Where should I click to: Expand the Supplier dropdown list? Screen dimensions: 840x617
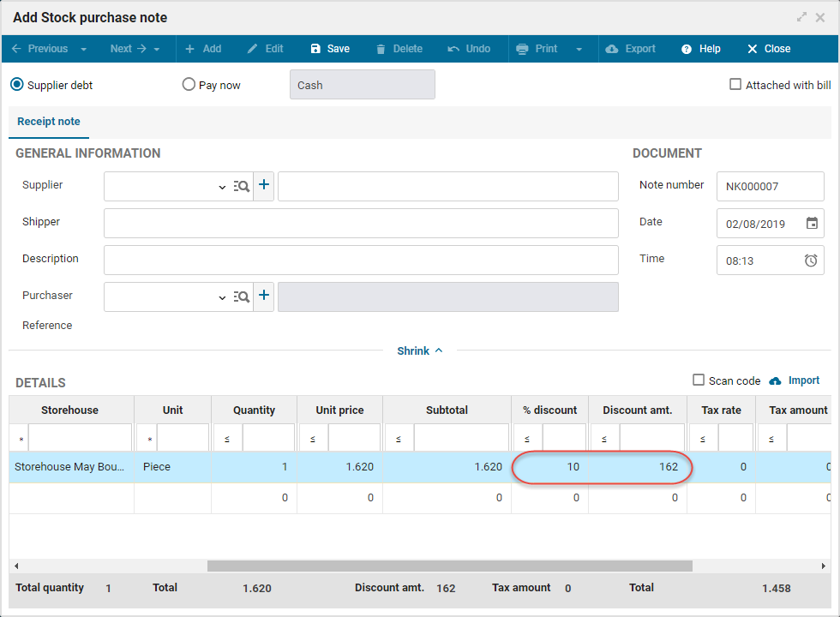coord(222,187)
